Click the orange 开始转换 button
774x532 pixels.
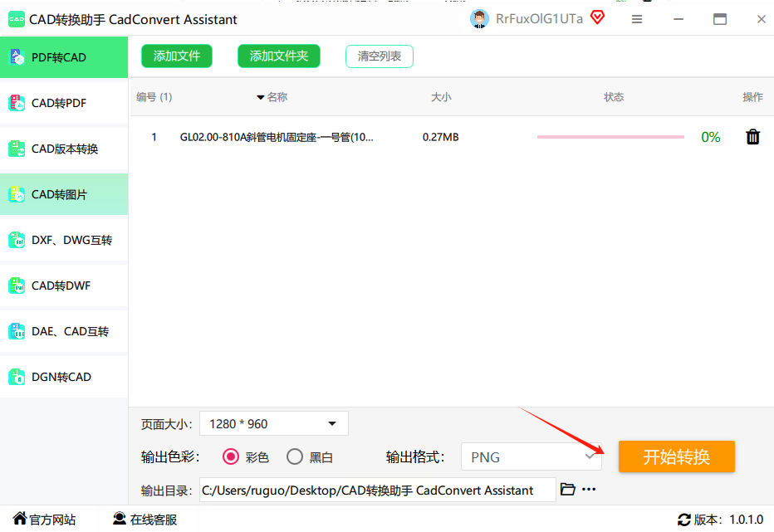(676, 456)
